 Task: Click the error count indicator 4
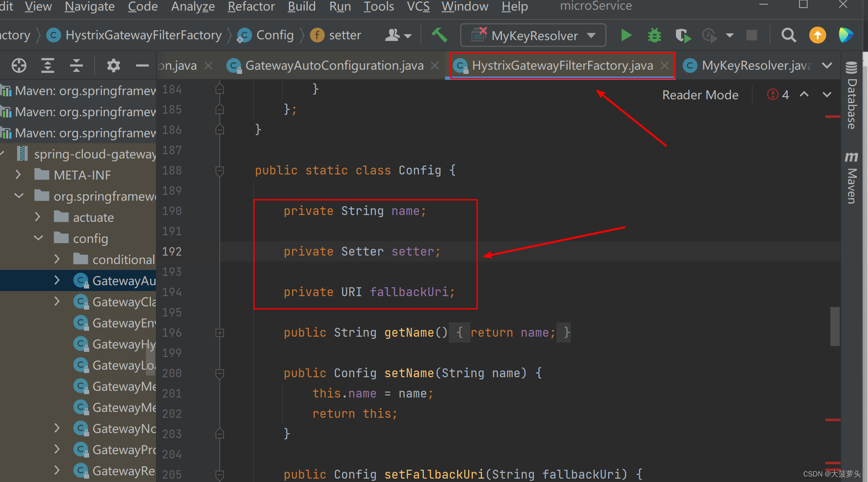tap(778, 95)
